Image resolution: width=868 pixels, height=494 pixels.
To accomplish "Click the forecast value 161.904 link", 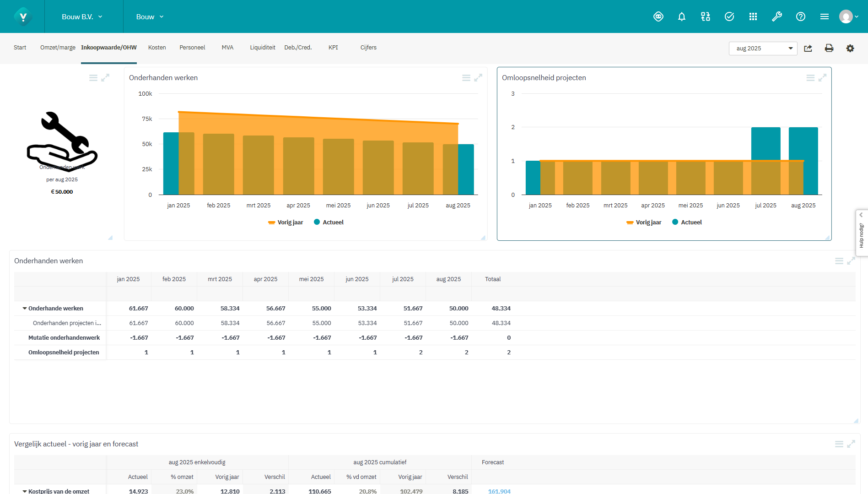I will pyautogui.click(x=499, y=491).
